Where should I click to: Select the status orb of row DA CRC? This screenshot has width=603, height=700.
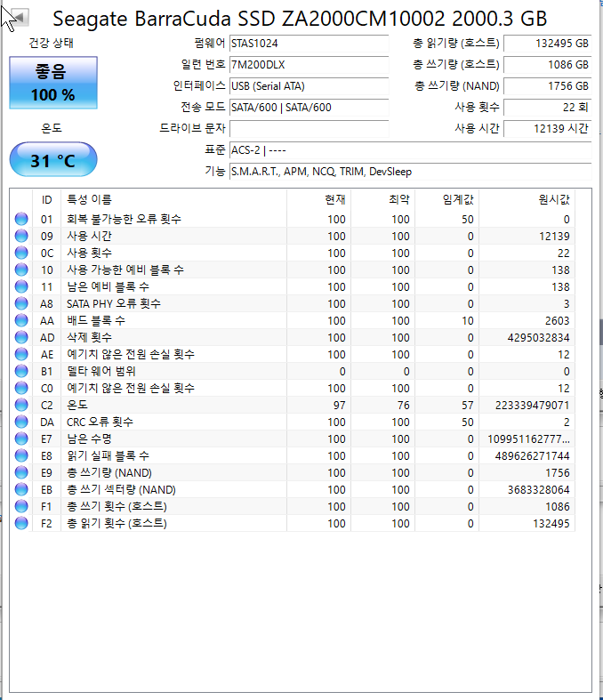click(x=21, y=422)
